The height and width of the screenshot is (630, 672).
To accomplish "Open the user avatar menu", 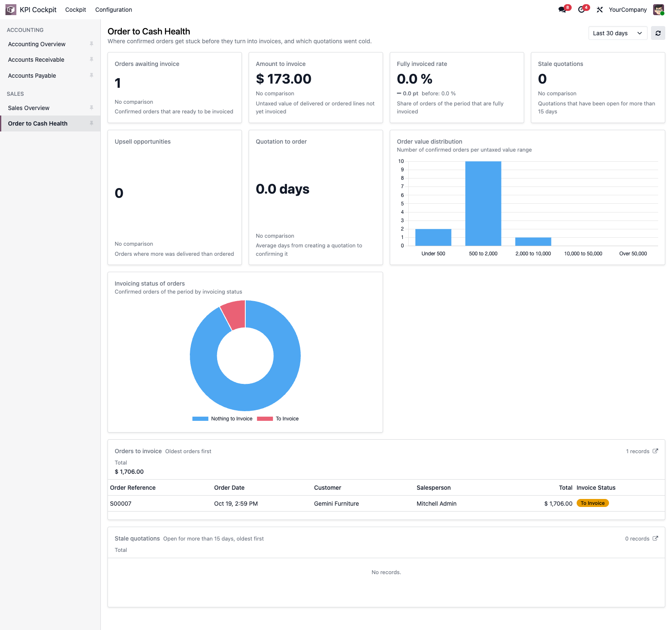I will [x=659, y=10].
